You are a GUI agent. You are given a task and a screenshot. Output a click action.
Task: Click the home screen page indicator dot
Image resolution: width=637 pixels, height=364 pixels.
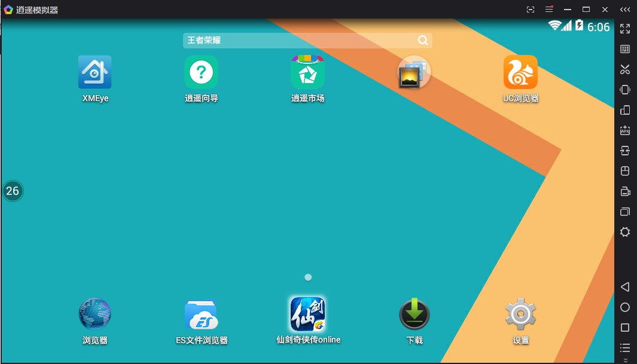tap(308, 277)
